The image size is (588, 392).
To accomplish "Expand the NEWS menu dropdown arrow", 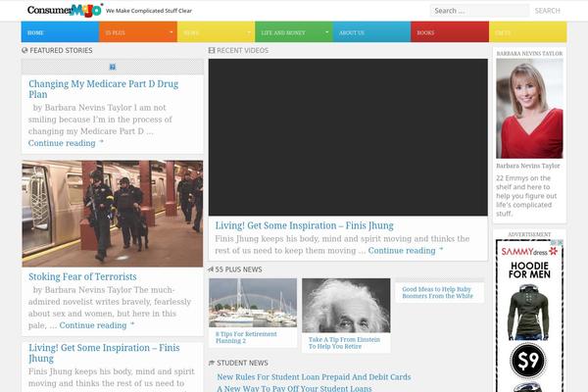I will pos(249,32).
